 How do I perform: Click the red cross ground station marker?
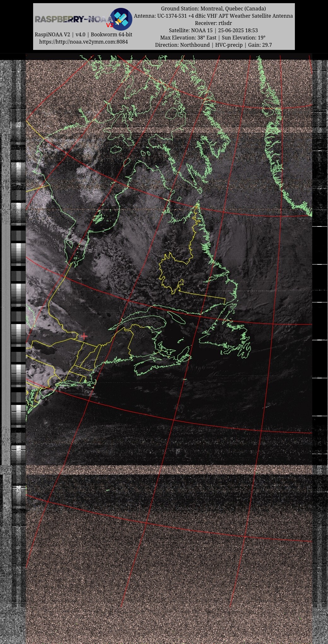[84, 336]
